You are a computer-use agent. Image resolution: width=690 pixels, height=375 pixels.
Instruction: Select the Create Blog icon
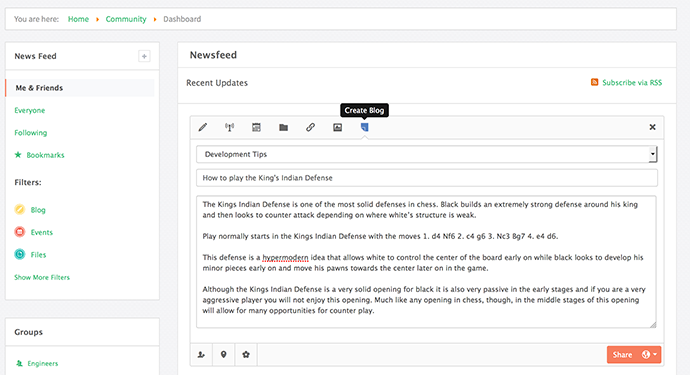364,127
